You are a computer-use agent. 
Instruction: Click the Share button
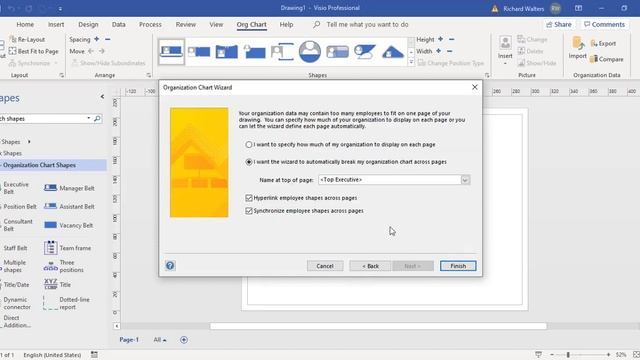pos(559,24)
